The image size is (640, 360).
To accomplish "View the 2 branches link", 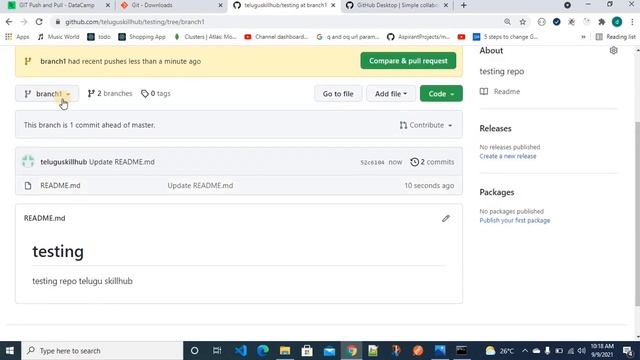I will (x=110, y=93).
